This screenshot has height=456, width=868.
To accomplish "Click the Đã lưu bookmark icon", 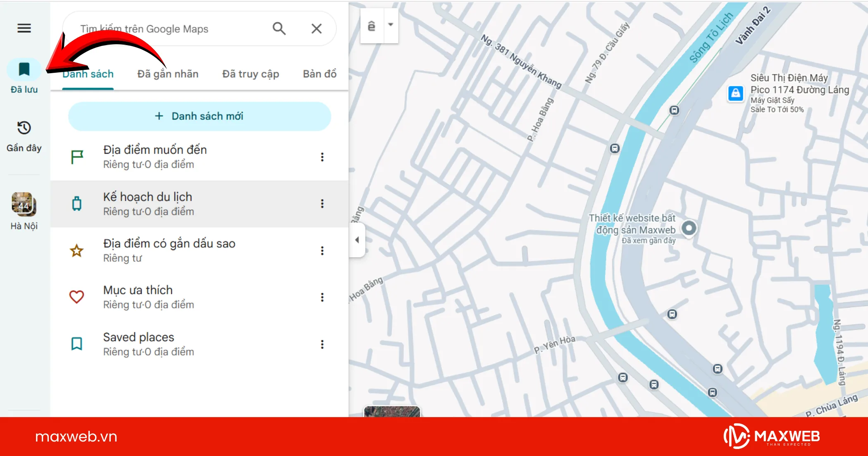I will [24, 69].
